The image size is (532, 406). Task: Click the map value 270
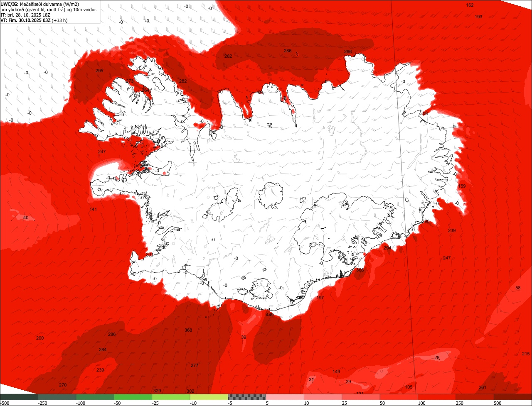(63, 385)
